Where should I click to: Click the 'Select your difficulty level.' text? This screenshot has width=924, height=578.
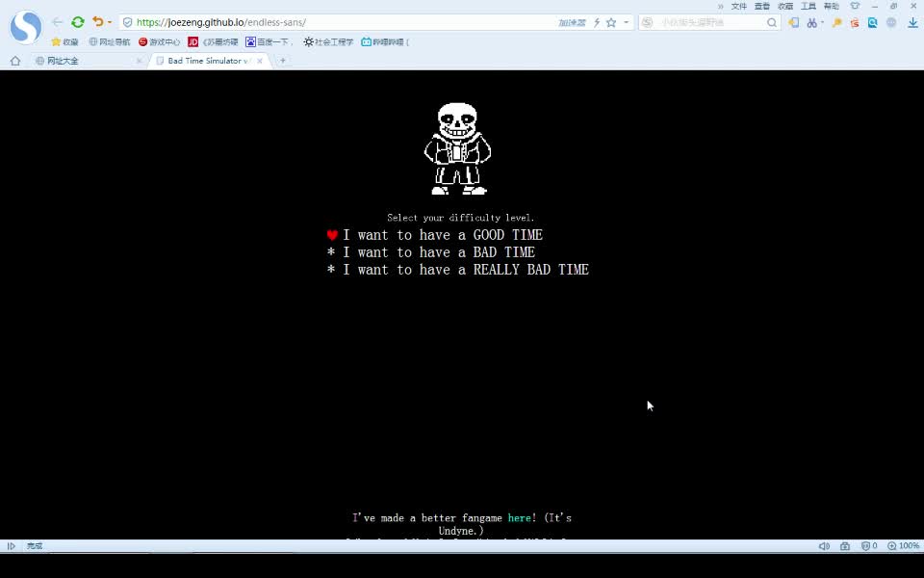461,218
